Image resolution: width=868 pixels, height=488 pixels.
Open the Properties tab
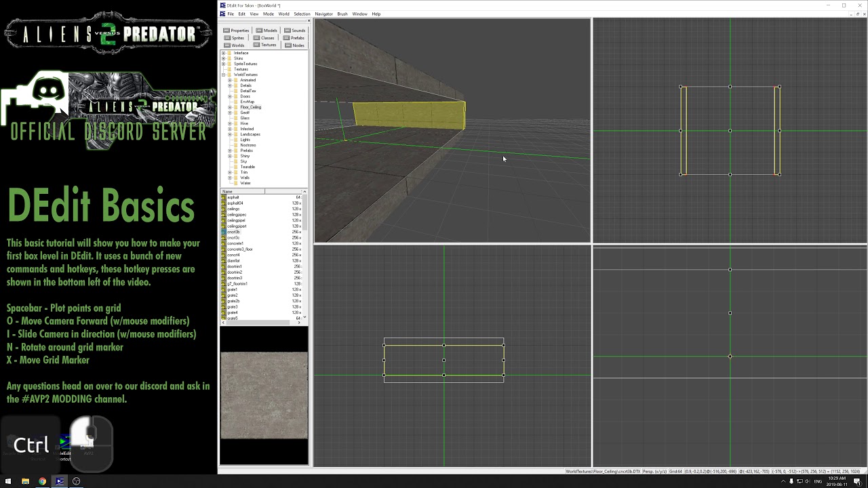236,30
